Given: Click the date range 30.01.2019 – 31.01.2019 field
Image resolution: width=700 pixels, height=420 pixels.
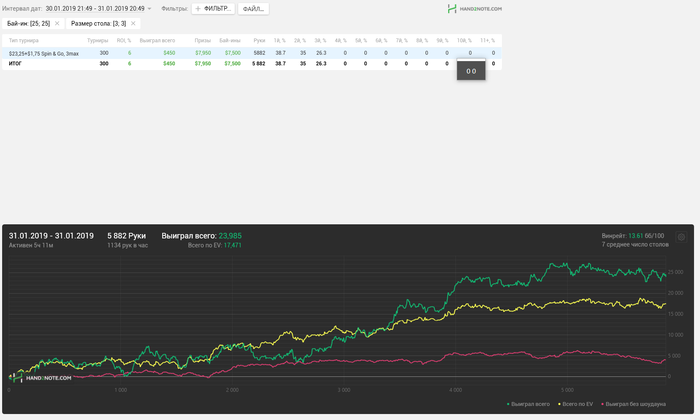Looking at the screenshot, I should point(95,8).
